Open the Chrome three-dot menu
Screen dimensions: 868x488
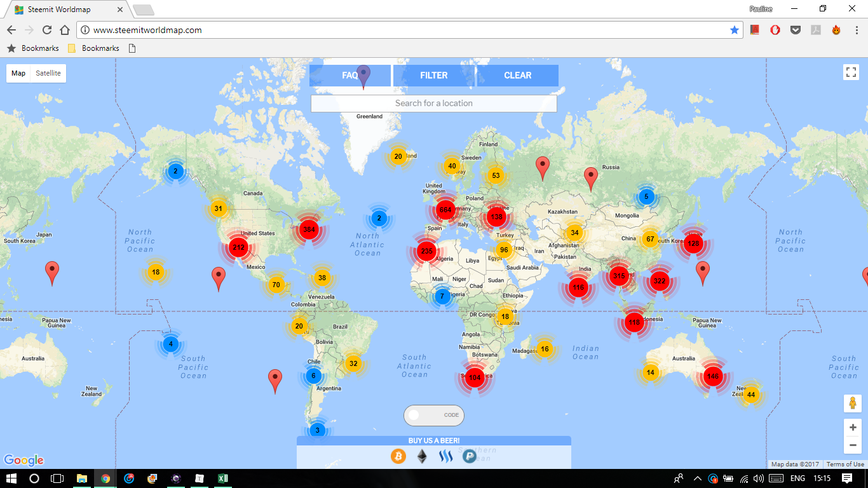856,30
